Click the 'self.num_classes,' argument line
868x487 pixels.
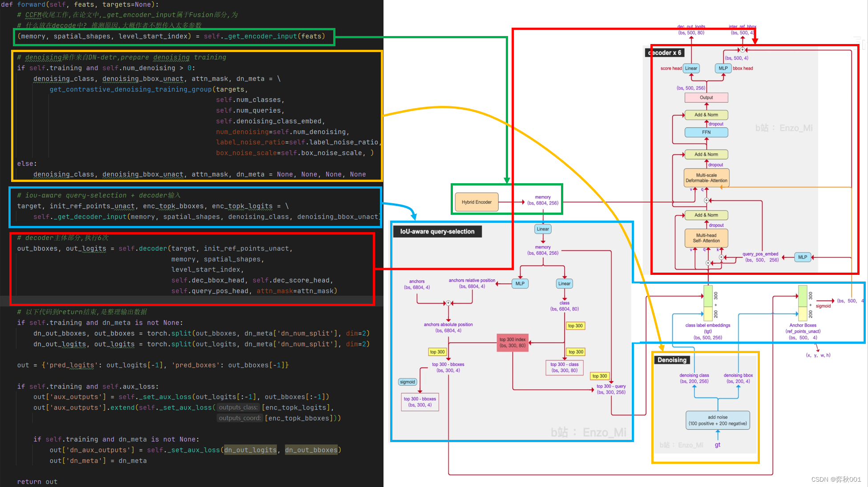250,100
